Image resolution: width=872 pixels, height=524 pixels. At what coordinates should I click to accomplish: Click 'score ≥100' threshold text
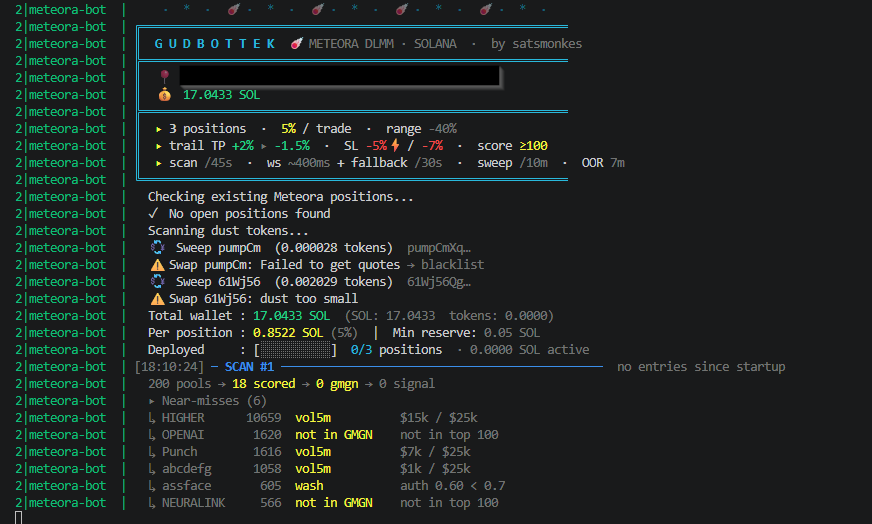pyautogui.click(x=512, y=146)
